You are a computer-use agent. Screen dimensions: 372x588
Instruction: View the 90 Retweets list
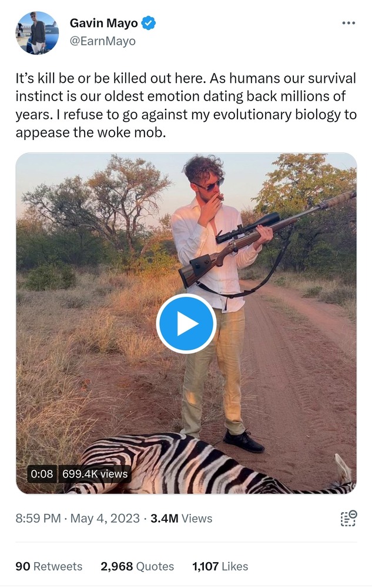coord(49,566)
